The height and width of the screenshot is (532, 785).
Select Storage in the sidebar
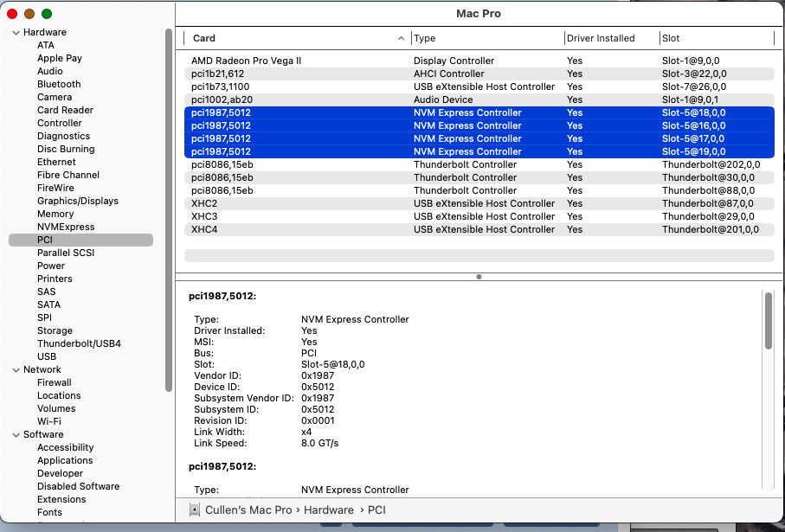[x=55, y=331]
